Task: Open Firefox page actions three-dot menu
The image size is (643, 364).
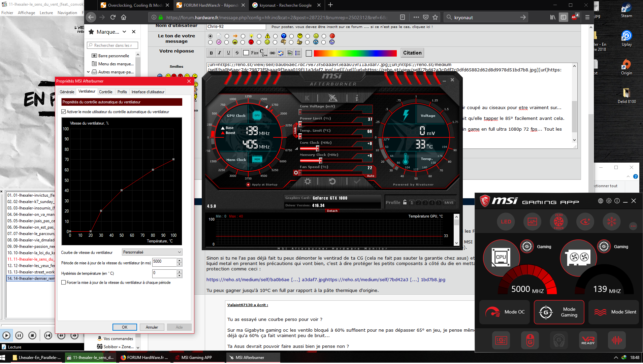Action: [x=416, y=17]
